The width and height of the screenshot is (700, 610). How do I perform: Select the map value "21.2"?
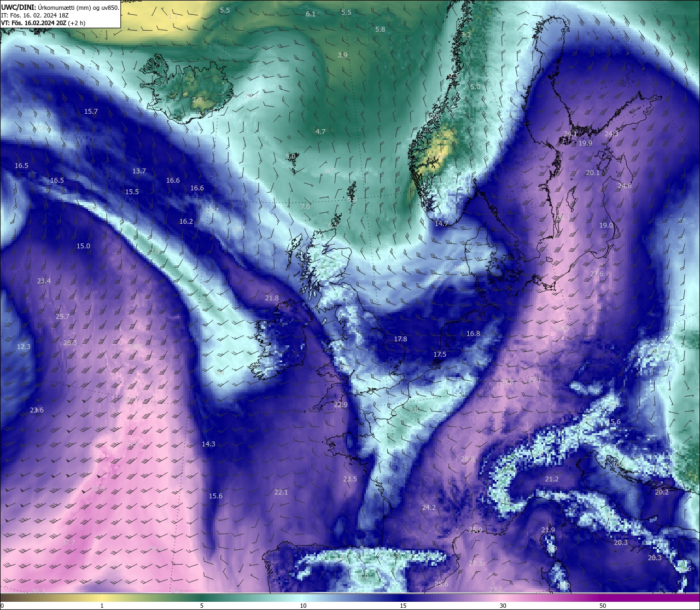(552, 479)
